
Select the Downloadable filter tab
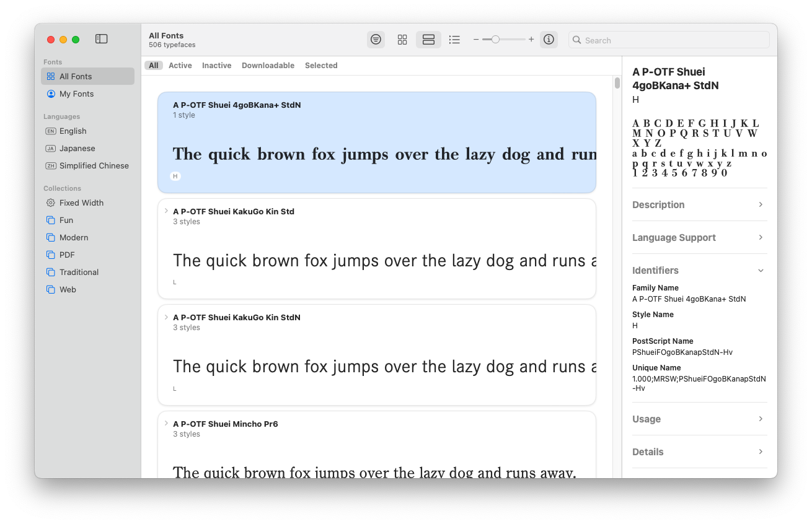click(268, 65)
